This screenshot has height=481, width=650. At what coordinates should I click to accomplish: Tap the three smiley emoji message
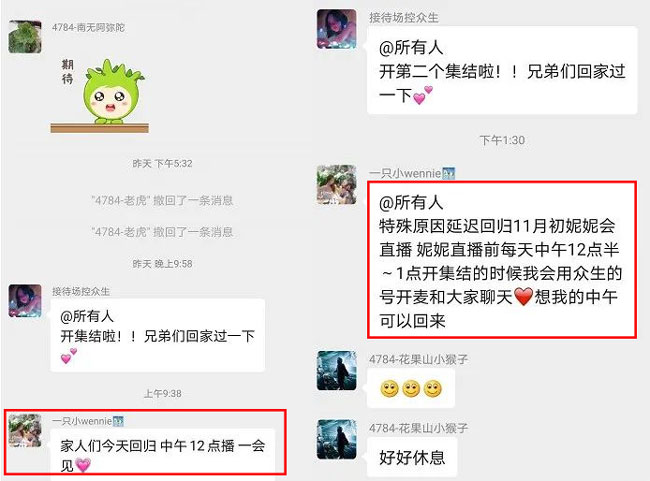[411, 389]
